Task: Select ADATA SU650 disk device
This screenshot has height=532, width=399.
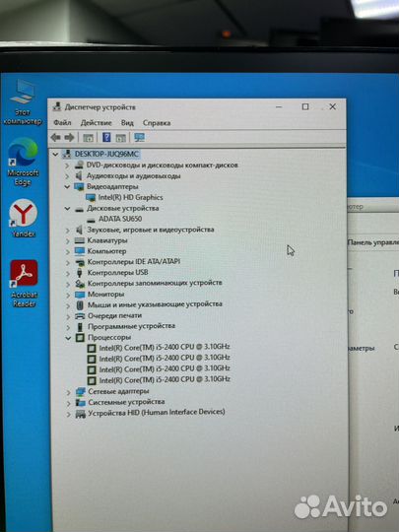Action: (120, 219)
